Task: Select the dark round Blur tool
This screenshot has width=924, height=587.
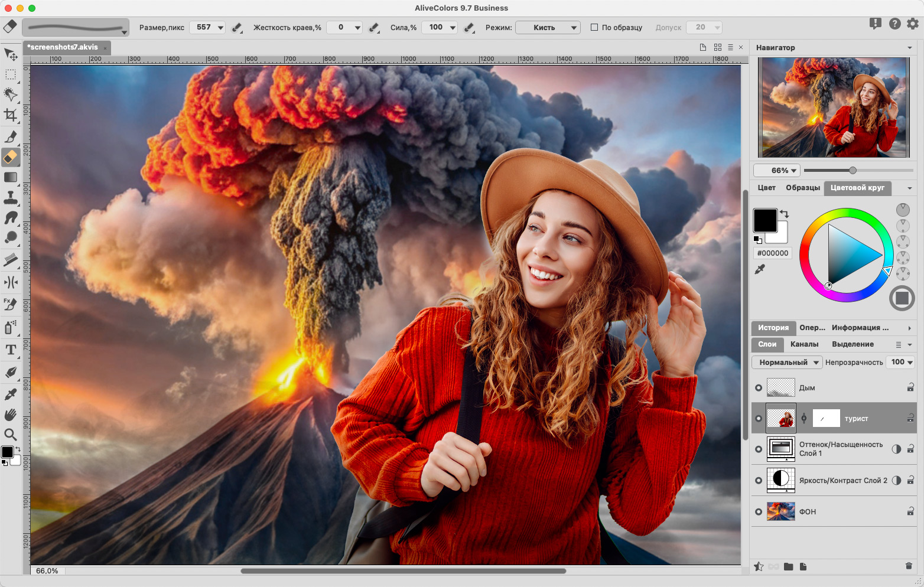Action: 11,237
